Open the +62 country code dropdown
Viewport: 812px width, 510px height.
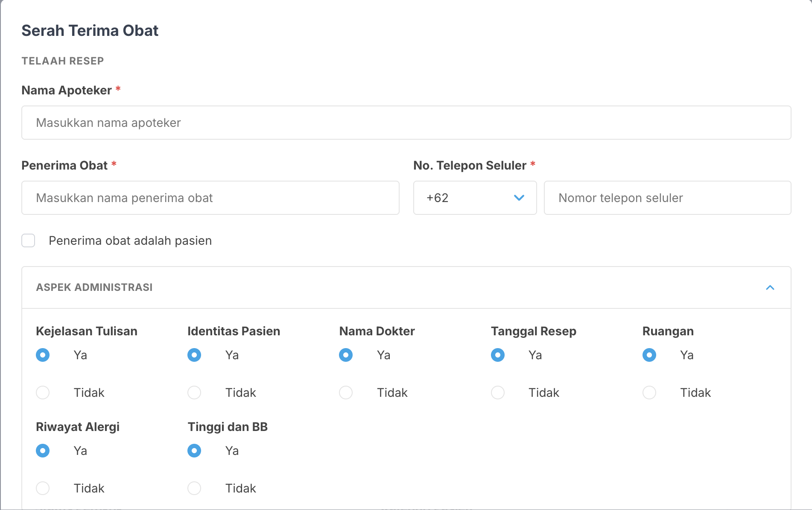(474, 198)
